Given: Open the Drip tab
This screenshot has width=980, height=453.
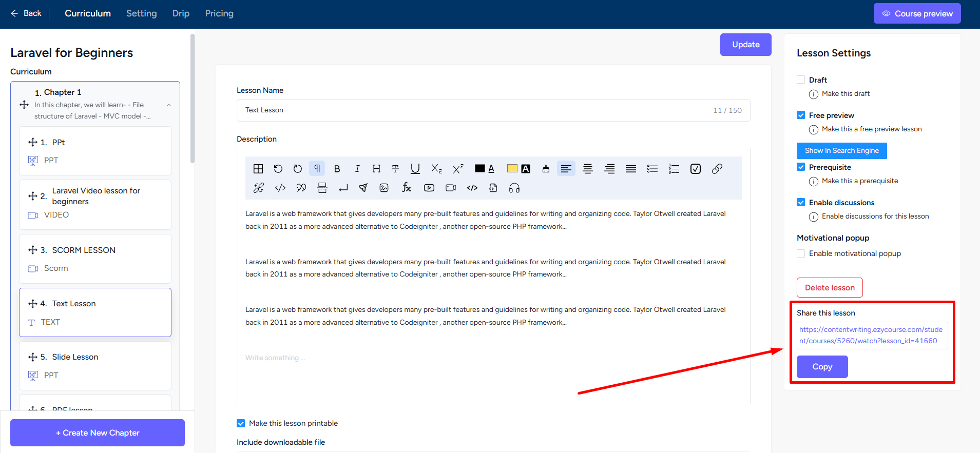Looking at the screenshot, I should [181, 13].
